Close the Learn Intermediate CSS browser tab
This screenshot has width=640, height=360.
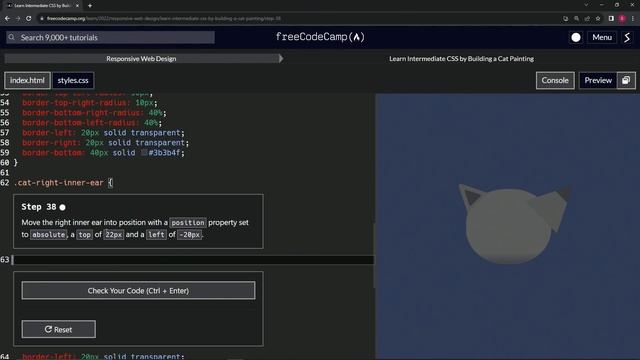78,6
